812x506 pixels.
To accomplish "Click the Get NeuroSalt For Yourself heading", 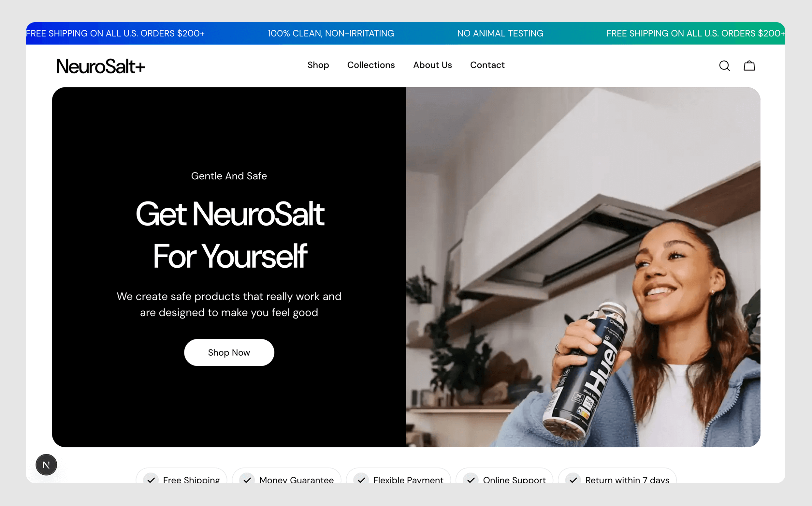I will 230,235.
